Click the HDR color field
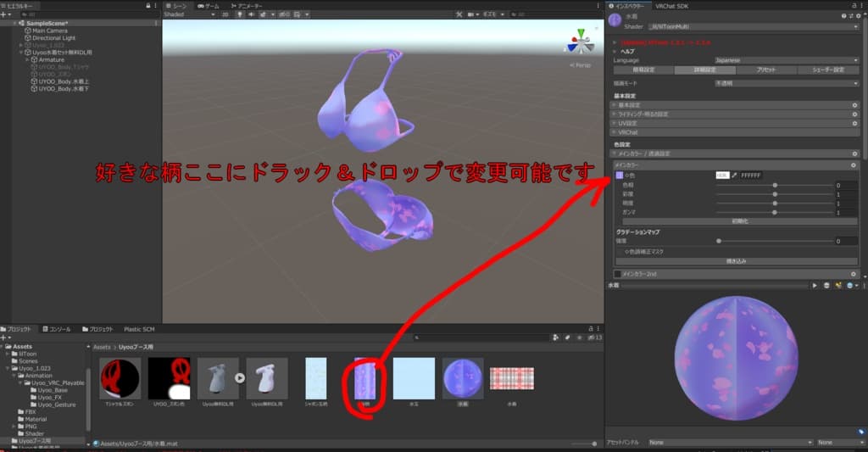Viewport: 868px width, 452px height. 722,175
